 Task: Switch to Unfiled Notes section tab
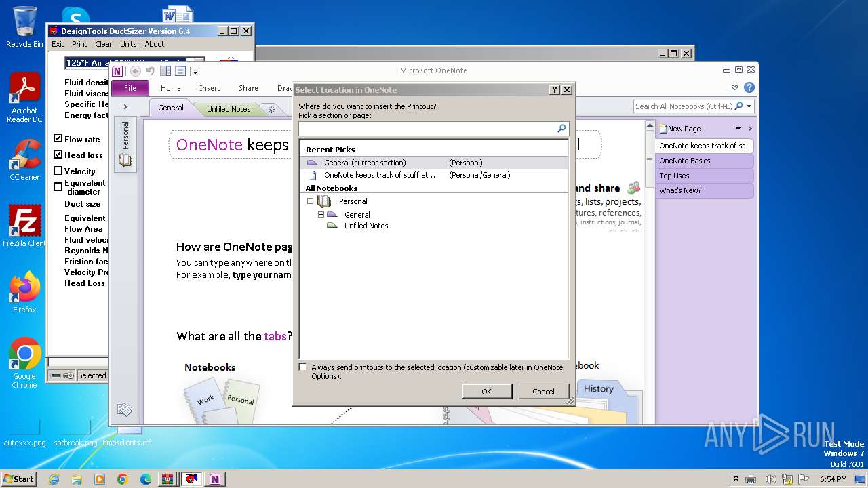229,109
